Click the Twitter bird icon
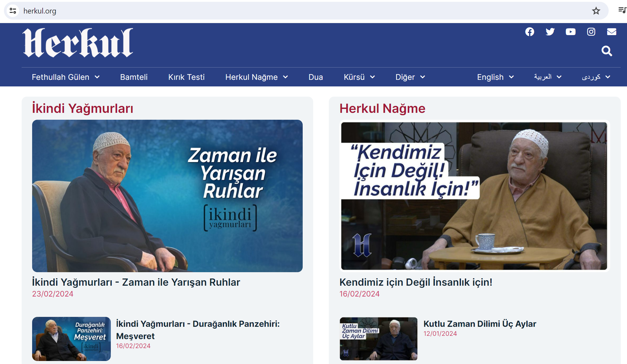 click(x=550, y=32)
